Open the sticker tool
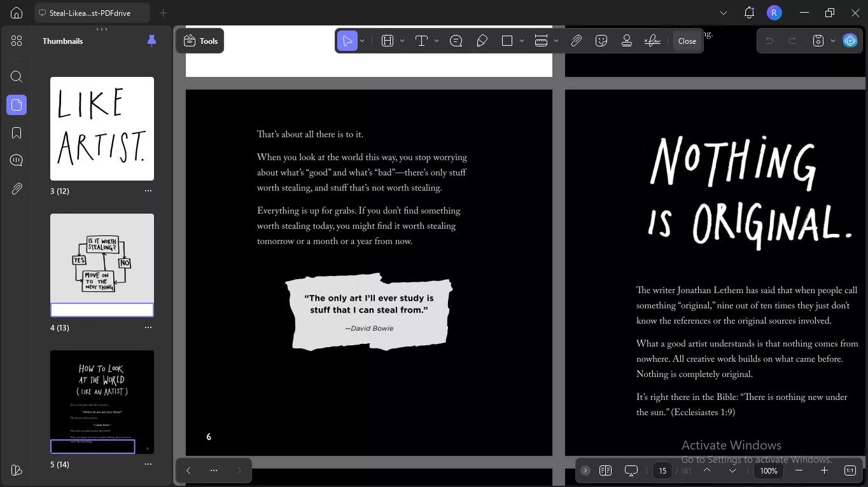 pyautogui.click(x=601, y=41)
